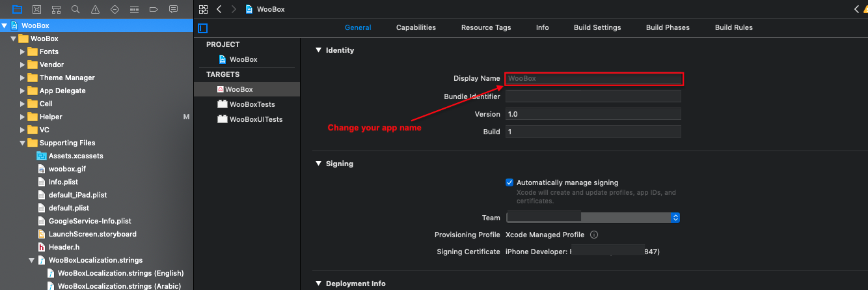The height and width of the screenshot is (290, 868).
Task: Open the Build Rules tab
Action: tap(734, 27)
